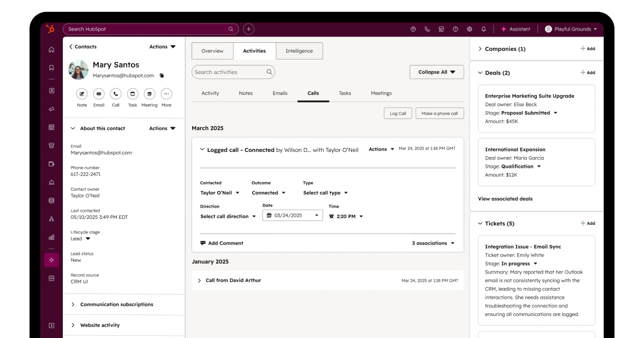Viewport: 644px width, 338px height.
Task: Open the Commerce wallet sidebar icon
Action: (52, 164)
